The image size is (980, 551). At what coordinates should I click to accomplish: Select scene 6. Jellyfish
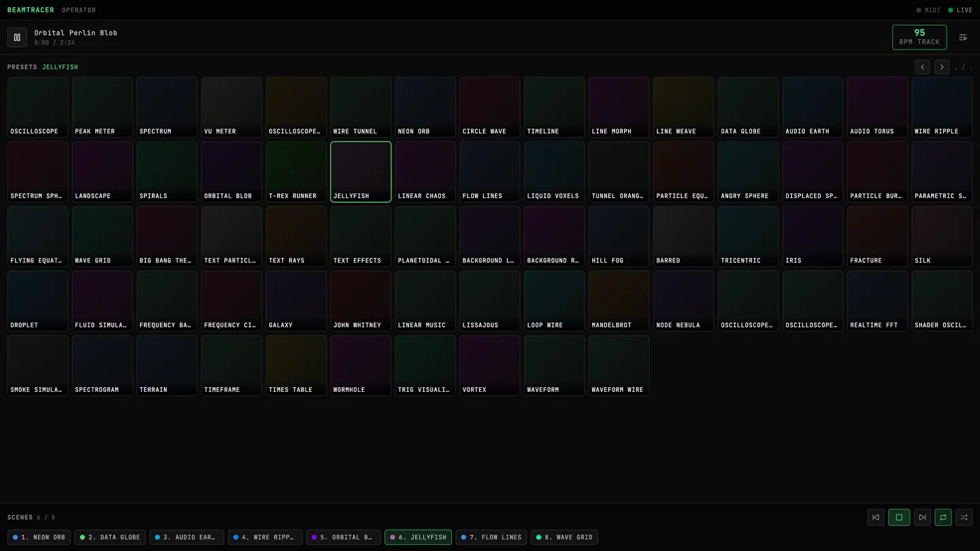(419, 537)
